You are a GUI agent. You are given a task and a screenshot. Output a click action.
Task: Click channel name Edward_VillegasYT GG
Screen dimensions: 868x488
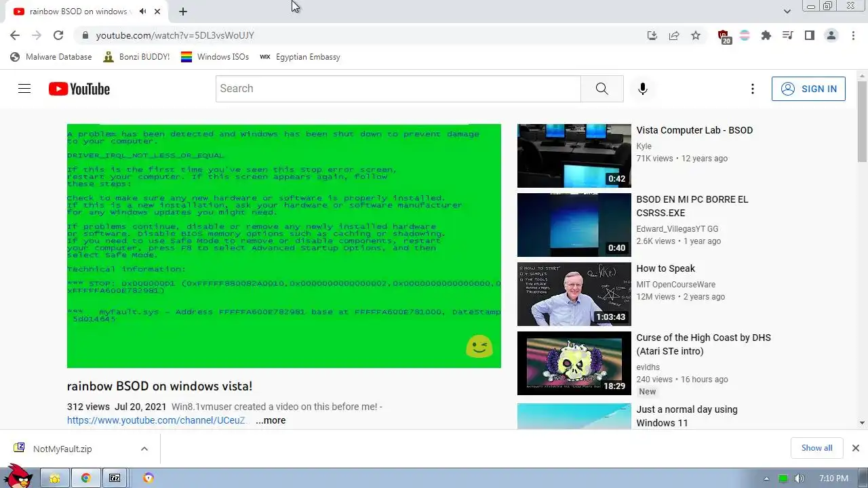[x=677, y=229]
